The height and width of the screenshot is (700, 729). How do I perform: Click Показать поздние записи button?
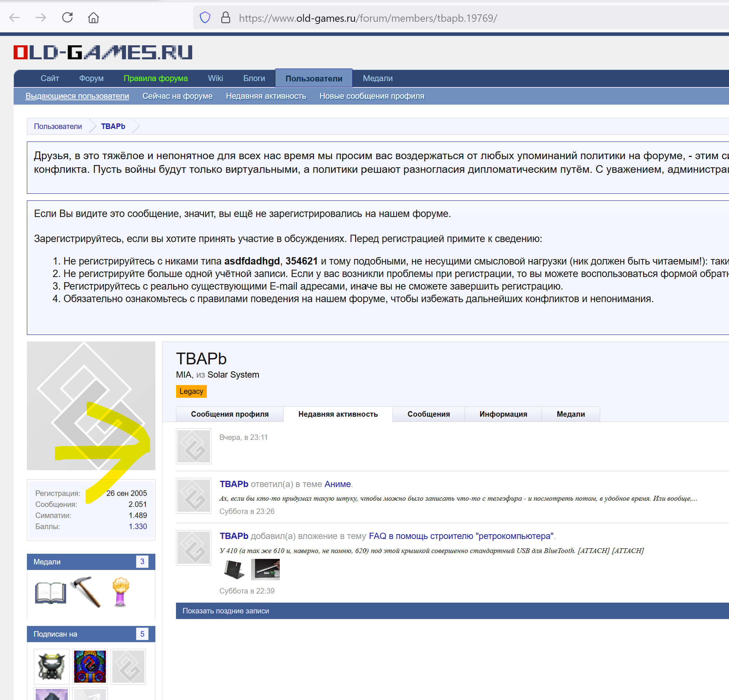coord(225,611)
